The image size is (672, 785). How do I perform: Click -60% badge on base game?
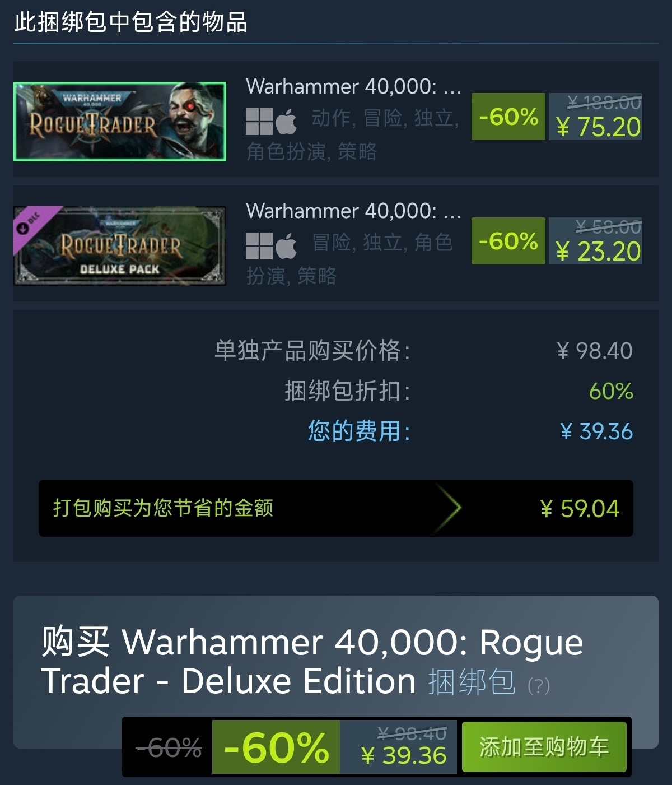pyautogui.click(x=508, y=117)
